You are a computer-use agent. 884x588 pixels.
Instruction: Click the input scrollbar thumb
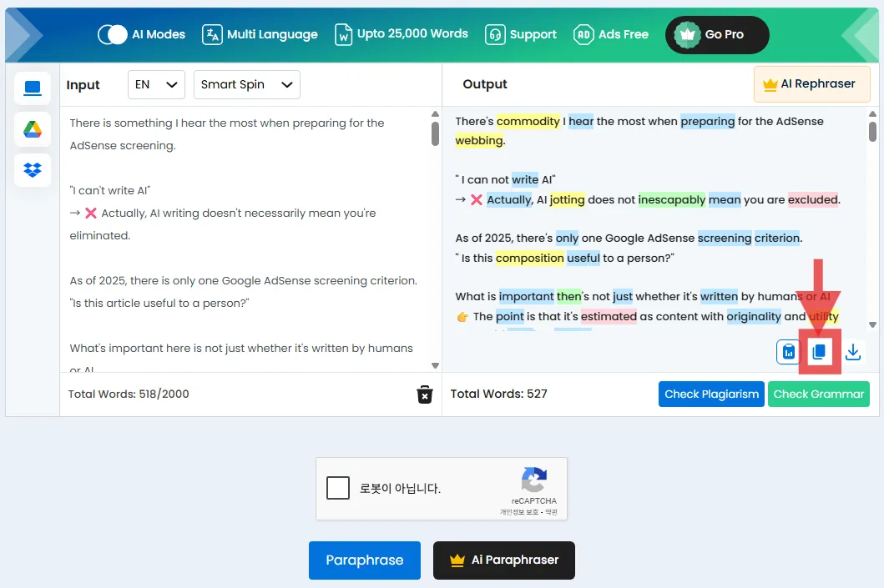(435, 133)
